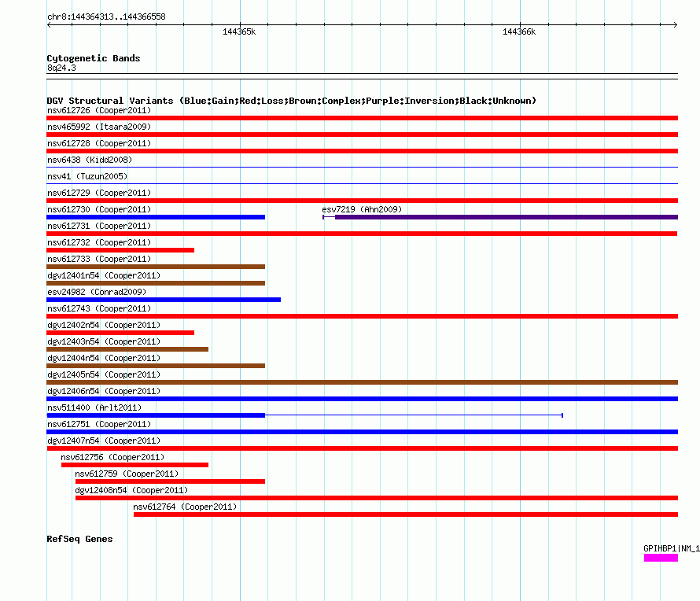This screenshot has height=601, width=700.
Task: Click red bar under dgv12408n54 (Cooper2011)
Action: pyautogui.click(x=377, y=498)
